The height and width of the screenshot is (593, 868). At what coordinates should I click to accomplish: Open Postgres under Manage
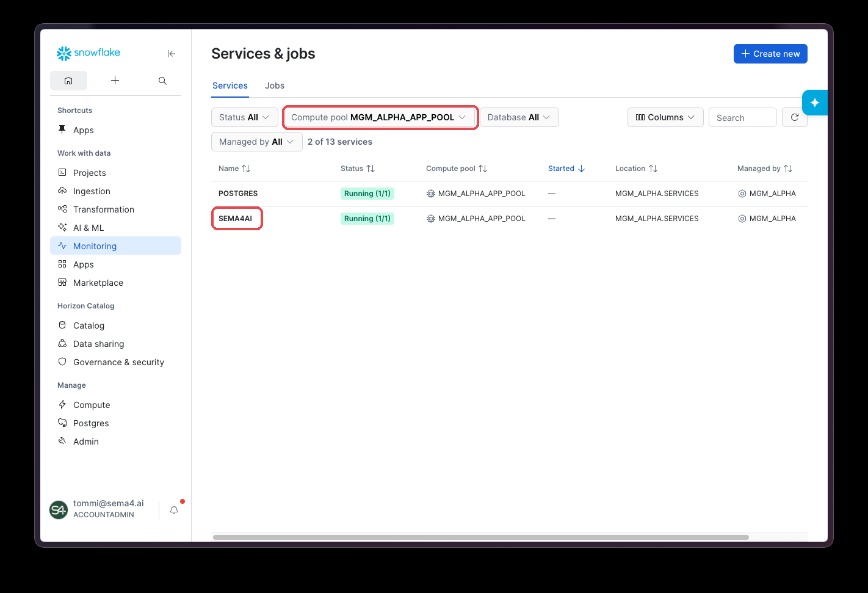(x=115, y=423)
